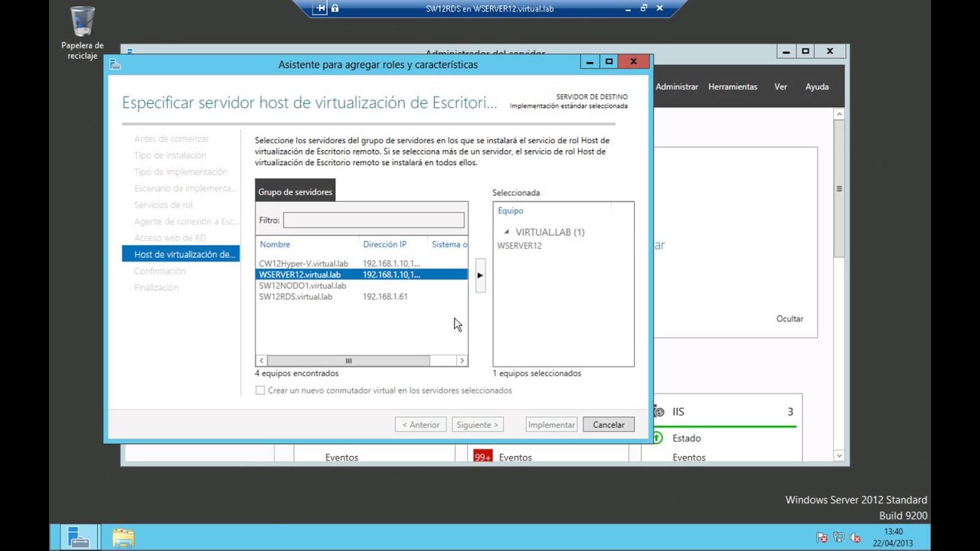Viewport: 980px width, 551px height.
Task: Click 'Escenario de implementa...' wizard step
Action: tap(185, 188)
